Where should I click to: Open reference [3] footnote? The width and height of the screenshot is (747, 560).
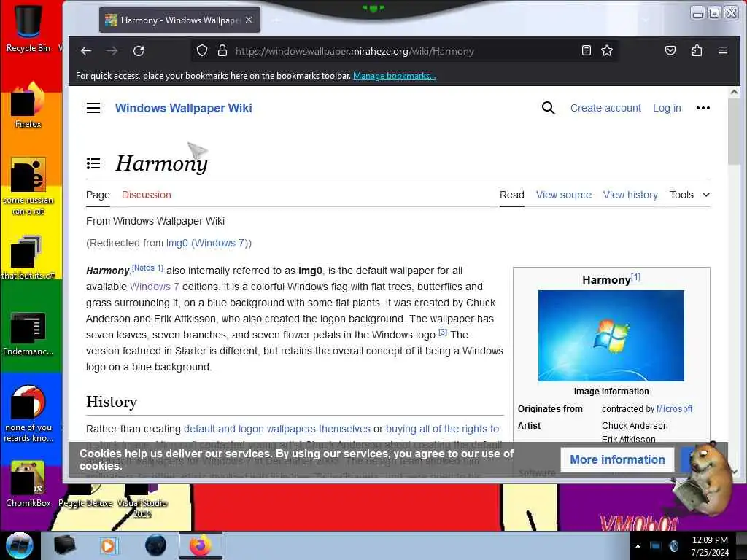click(443, 332)
